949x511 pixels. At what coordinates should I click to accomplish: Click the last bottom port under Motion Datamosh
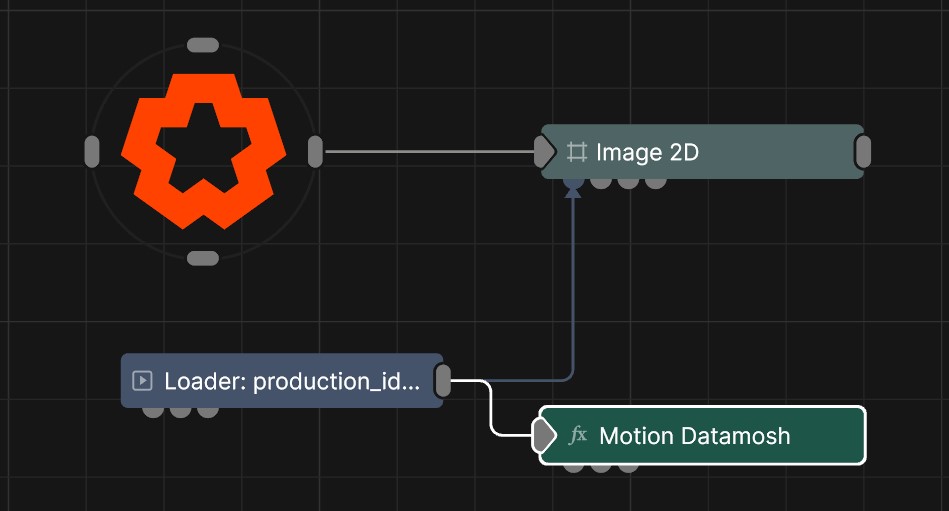628,466
